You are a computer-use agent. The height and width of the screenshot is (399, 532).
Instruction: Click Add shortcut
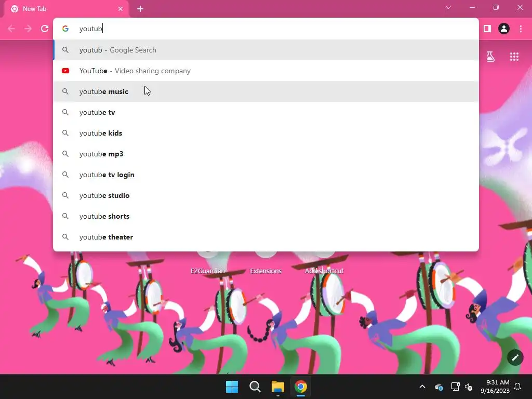click(x=324, y=271)
